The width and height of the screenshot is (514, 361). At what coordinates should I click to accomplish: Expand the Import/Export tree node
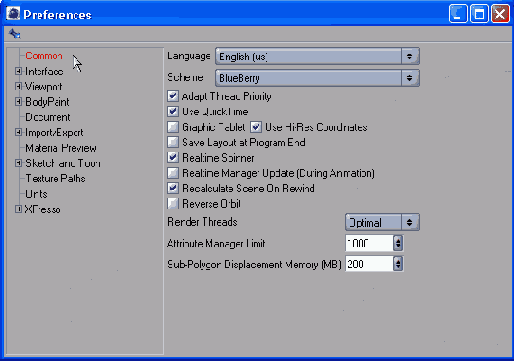18,132
